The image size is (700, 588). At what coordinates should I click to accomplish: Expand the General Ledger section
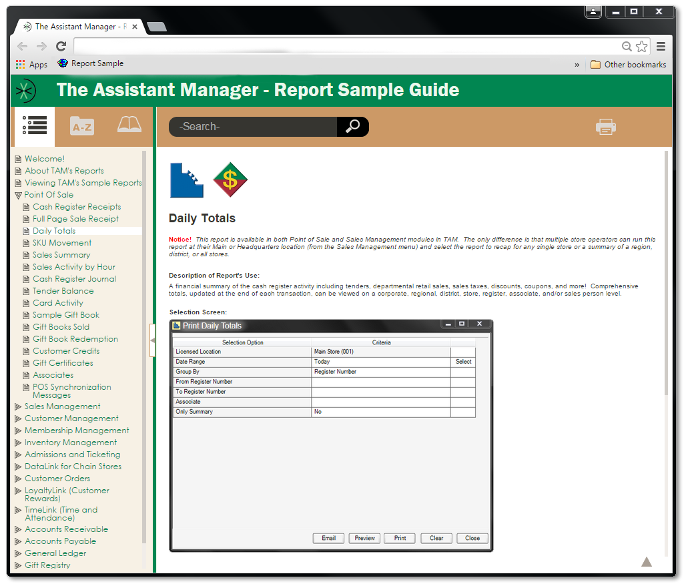click(18, 553)
